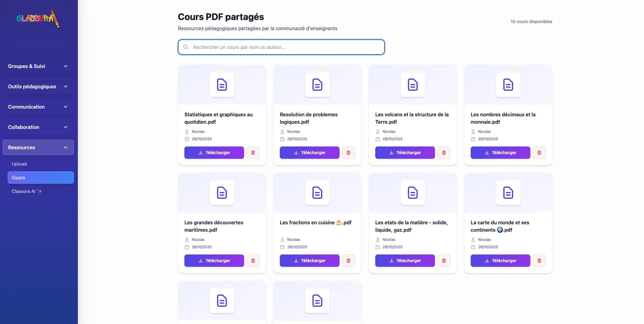Open the search magnifier icon
Screen dimensions: 644x324
(x=186, y=47)
